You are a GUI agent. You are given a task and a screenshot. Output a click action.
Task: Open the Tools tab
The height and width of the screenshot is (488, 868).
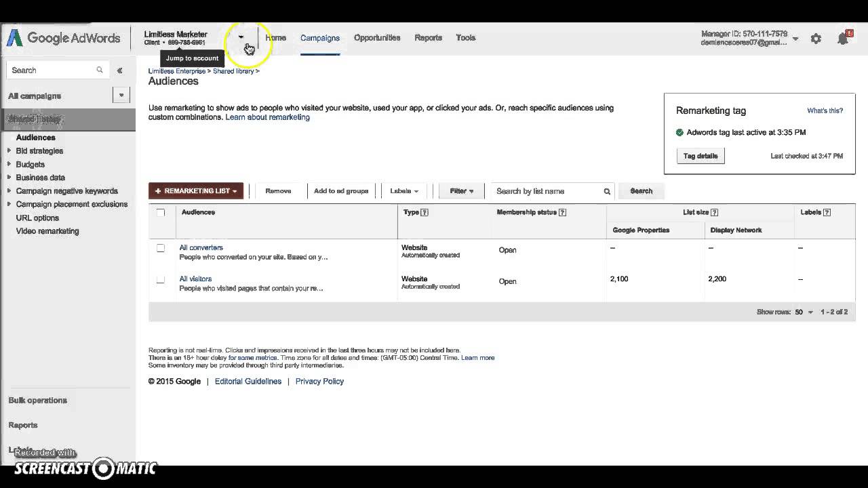point(465,38)
